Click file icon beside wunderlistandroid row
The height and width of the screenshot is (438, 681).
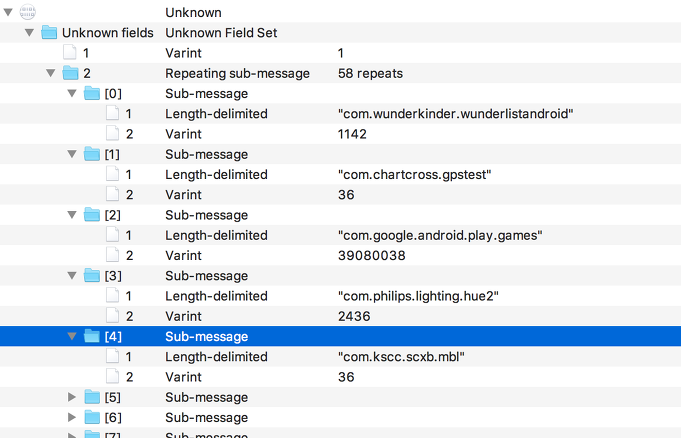click(112, 113)
